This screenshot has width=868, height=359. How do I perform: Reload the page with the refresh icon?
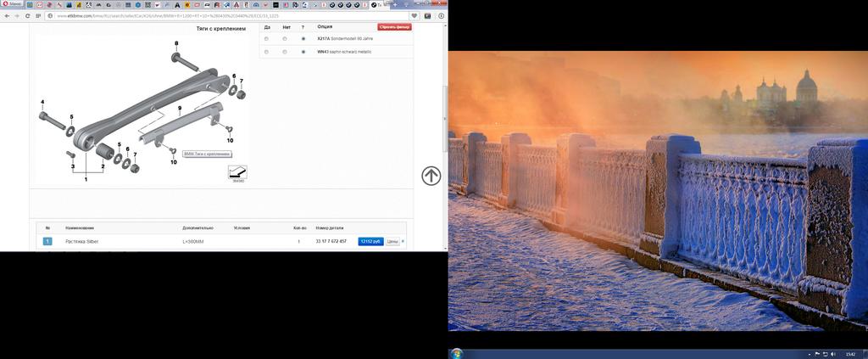pos(28,15)
